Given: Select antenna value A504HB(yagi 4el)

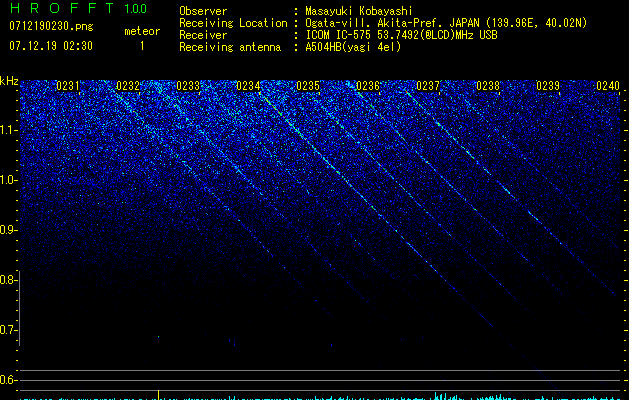Looking at the screenshot, I should tap(353, 47).
